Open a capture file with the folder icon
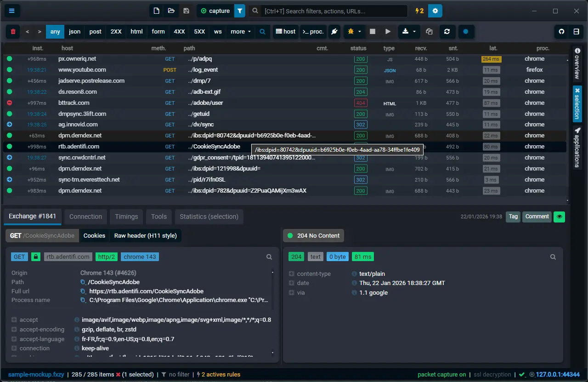The width and height of the screenshot is (588, 382). point(171,11)
